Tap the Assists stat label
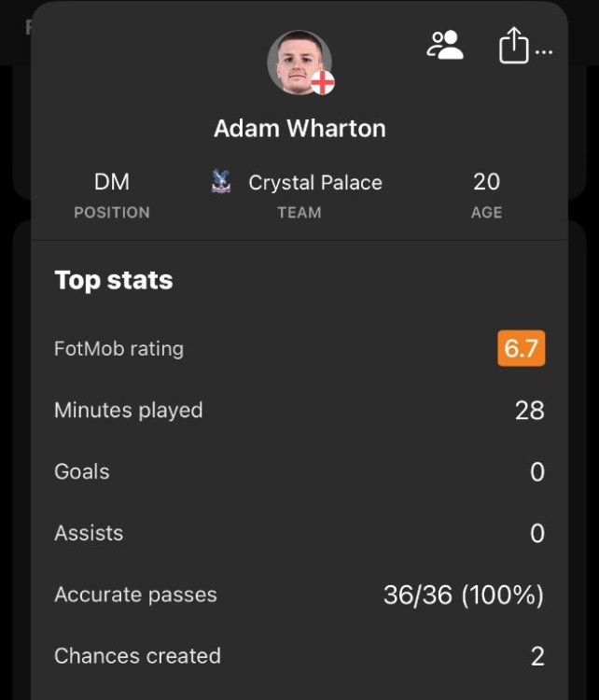This screenshot has width=599, height=700. (89, 533)
